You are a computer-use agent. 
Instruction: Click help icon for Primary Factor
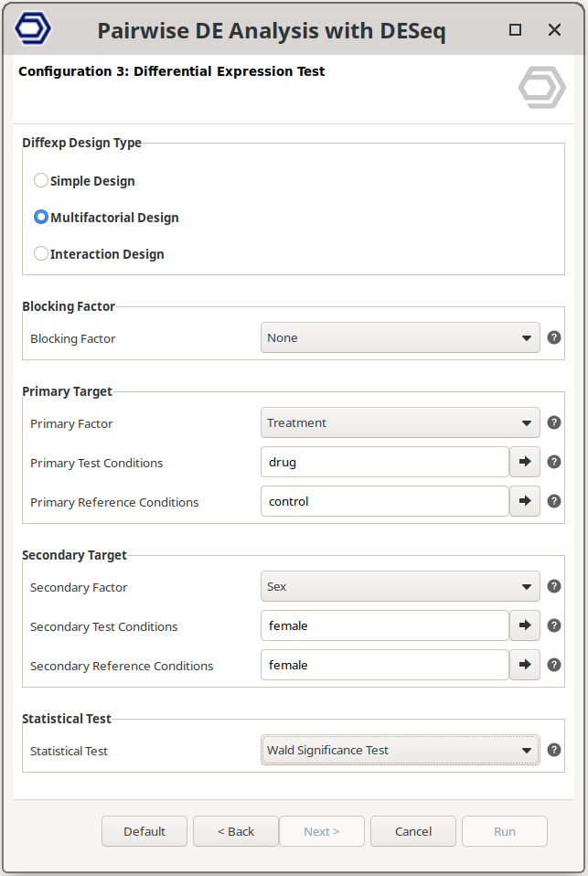[554, 422]
